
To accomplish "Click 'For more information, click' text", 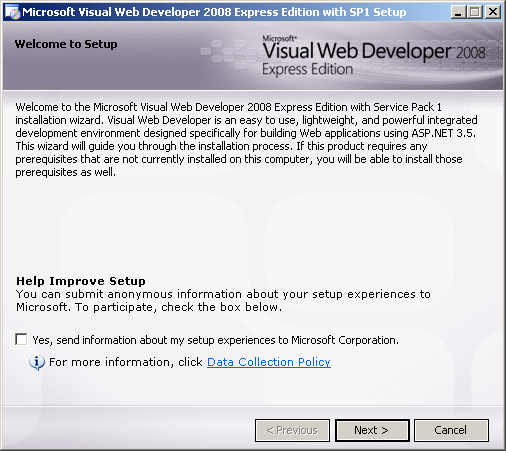I will click(x=126, y=362).
